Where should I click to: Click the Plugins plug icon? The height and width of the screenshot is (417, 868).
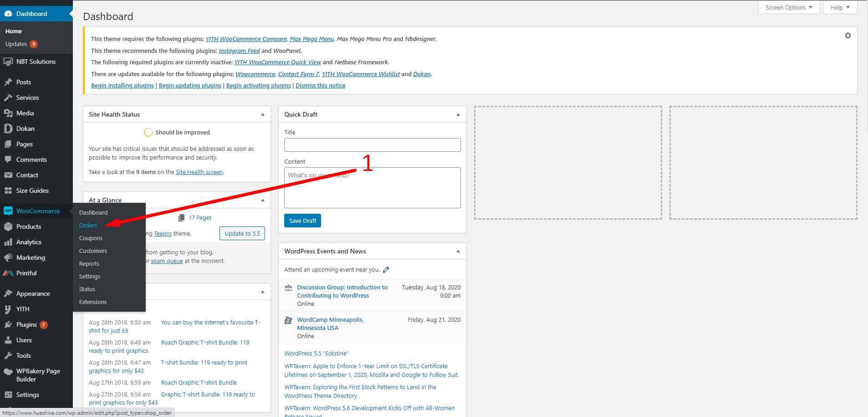[x=8, y=324]
